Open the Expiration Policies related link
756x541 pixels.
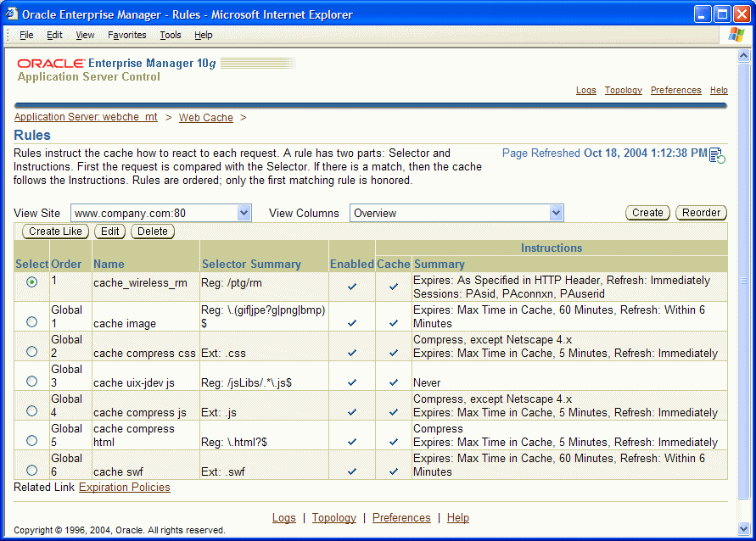click(x=125, y=487)
